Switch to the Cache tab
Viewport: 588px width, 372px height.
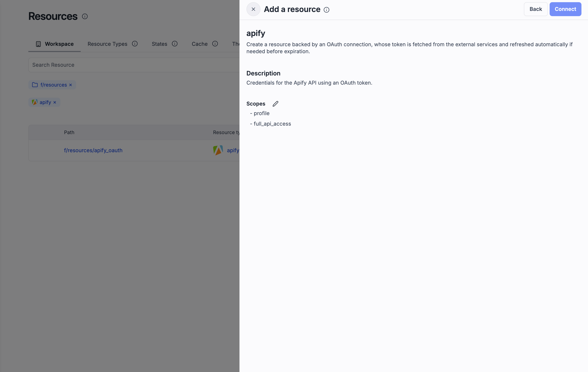pyautogui.click(x=199, y=44)
